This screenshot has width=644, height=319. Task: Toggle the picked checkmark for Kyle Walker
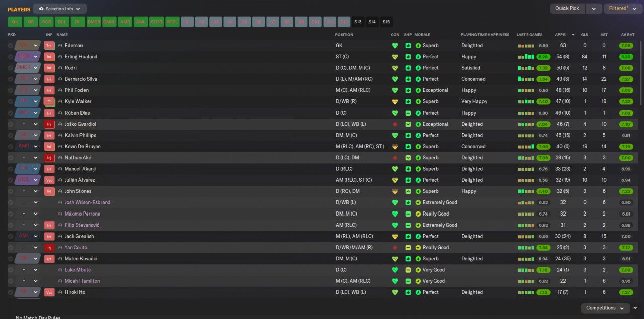pyautogui.click(x=10, y=101)
